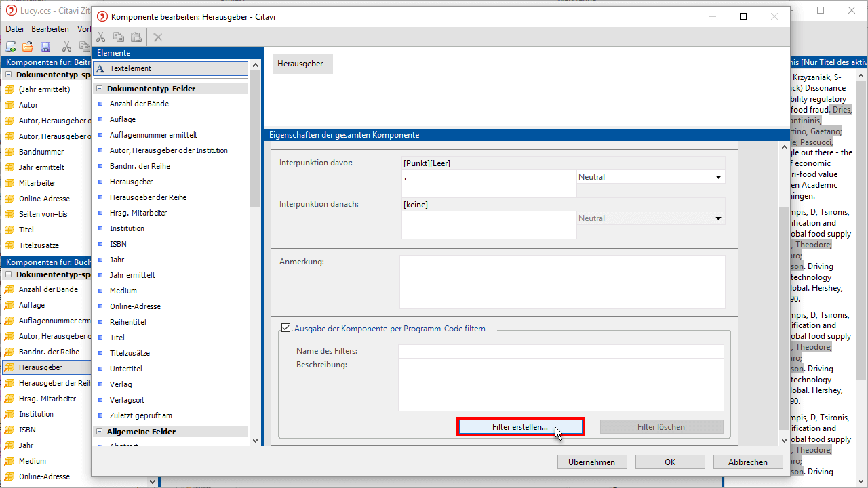Click the Übernehmen button
Viewport: 868px width, 488px height.
[x=592, y=462]
